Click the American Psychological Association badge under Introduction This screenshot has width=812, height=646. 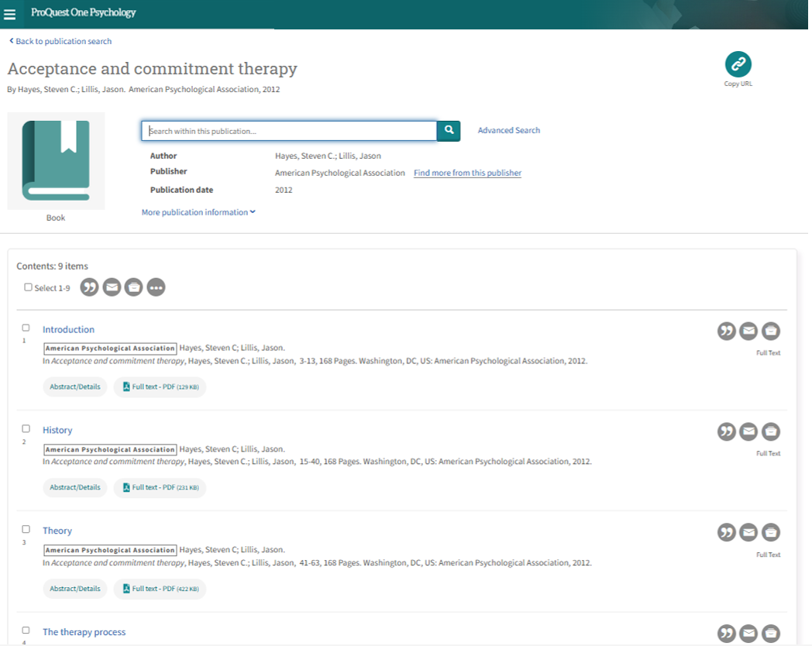click(x=110, y=349)
